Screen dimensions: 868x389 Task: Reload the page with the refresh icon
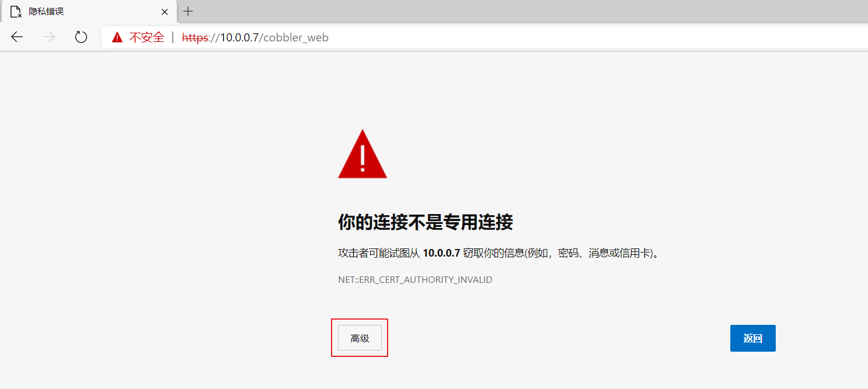tap(81, 37)
